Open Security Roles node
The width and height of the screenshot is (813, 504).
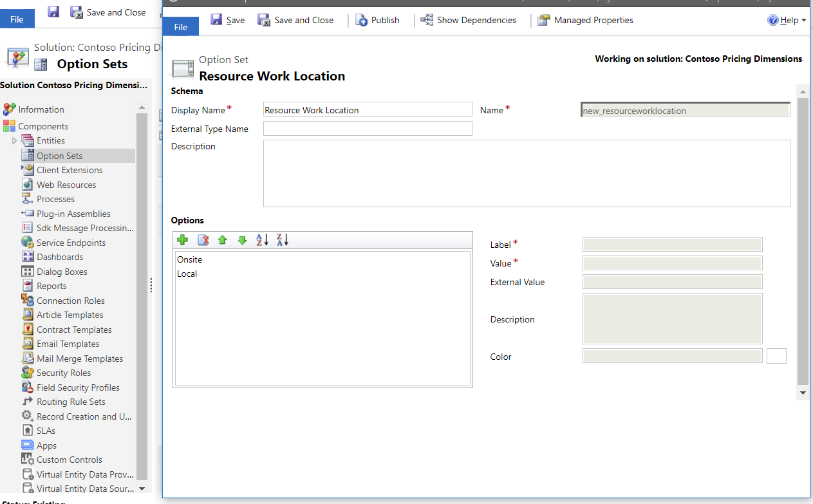click(x=64, y=373)
